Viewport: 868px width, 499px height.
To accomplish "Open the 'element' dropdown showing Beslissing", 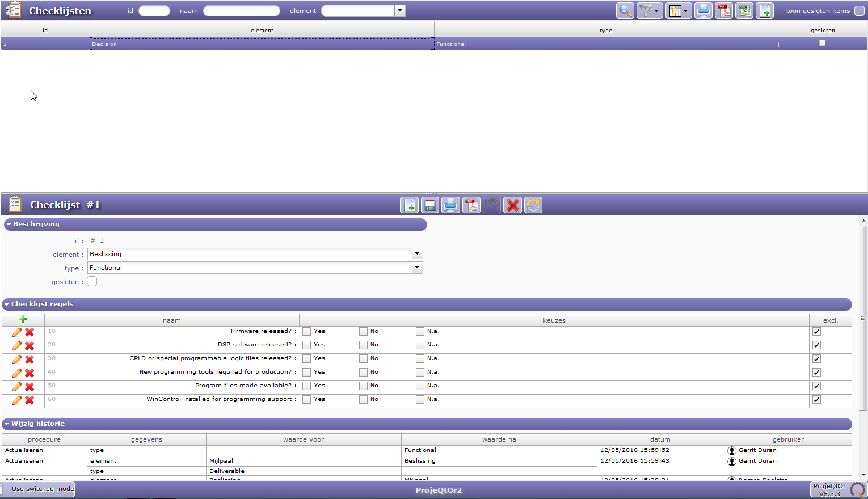I will tap(418, 254).
